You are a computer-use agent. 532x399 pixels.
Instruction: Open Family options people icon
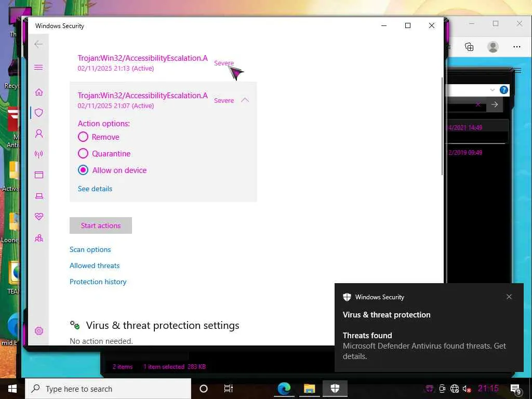coord(38,238)
